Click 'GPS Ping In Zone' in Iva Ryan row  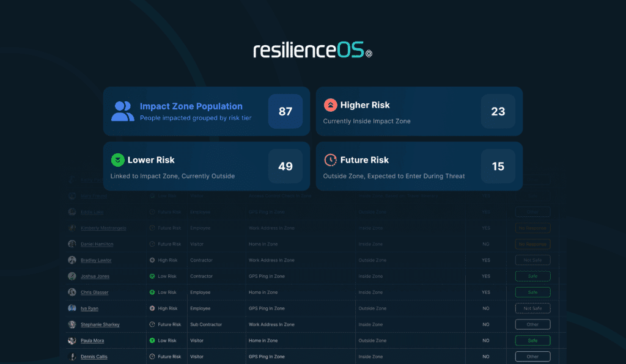pos(267,308)
